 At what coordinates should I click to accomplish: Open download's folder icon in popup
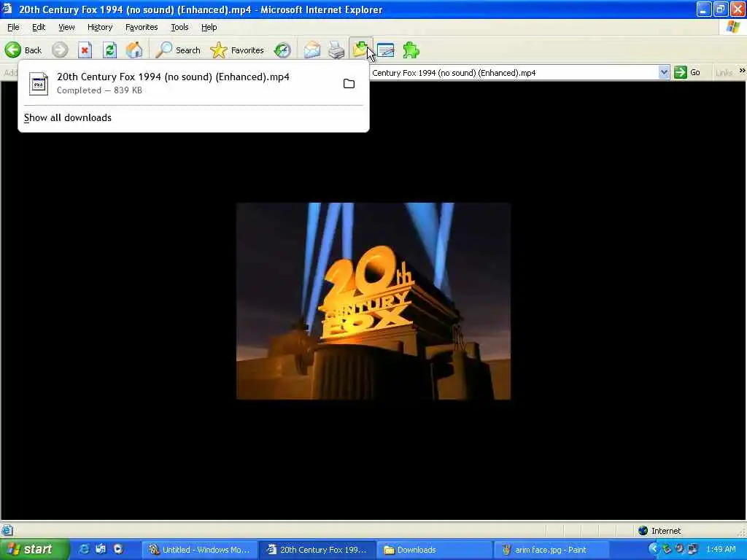(349, 84)
